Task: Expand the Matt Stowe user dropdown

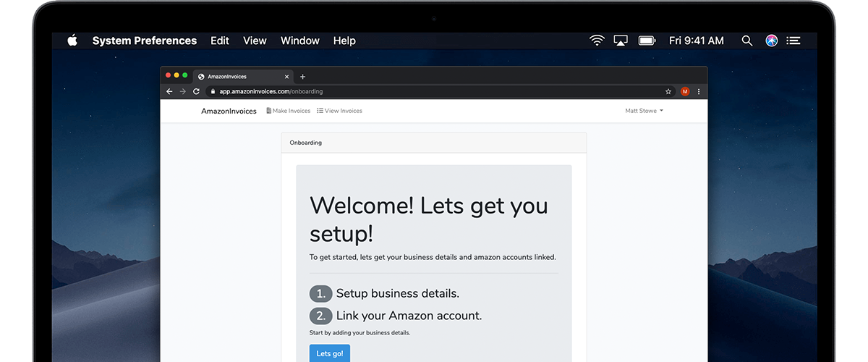Action: coord(644,111)
